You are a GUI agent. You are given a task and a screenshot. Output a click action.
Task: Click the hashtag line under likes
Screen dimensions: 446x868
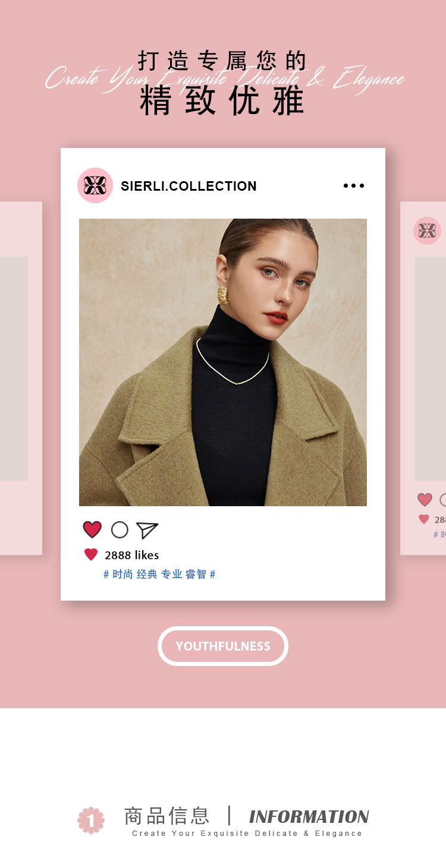click(159, 574)
